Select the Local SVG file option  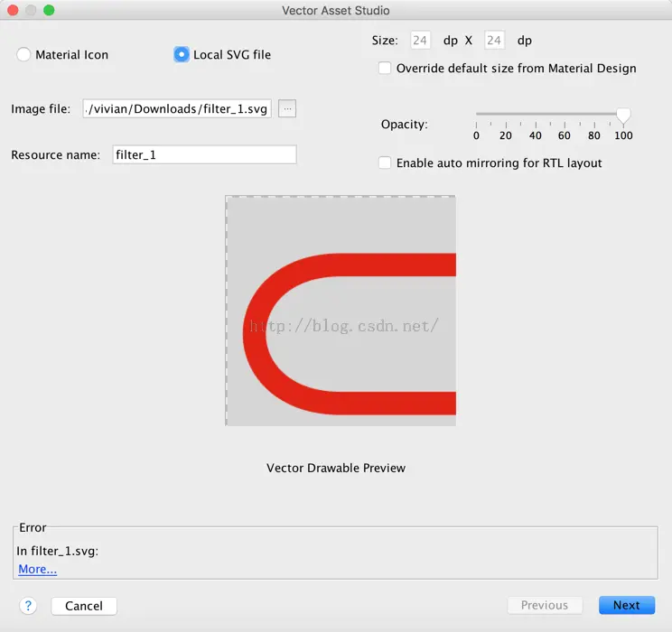pos(182,54)
